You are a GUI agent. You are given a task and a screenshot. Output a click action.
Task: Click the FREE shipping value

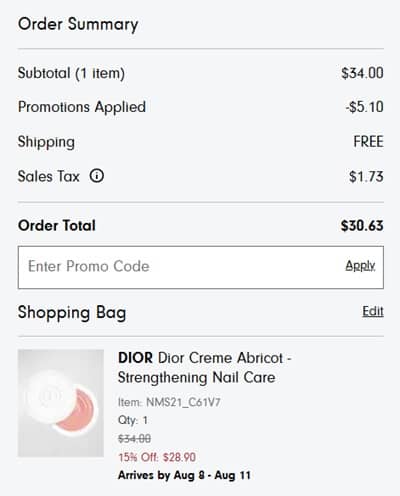point(368,142)
